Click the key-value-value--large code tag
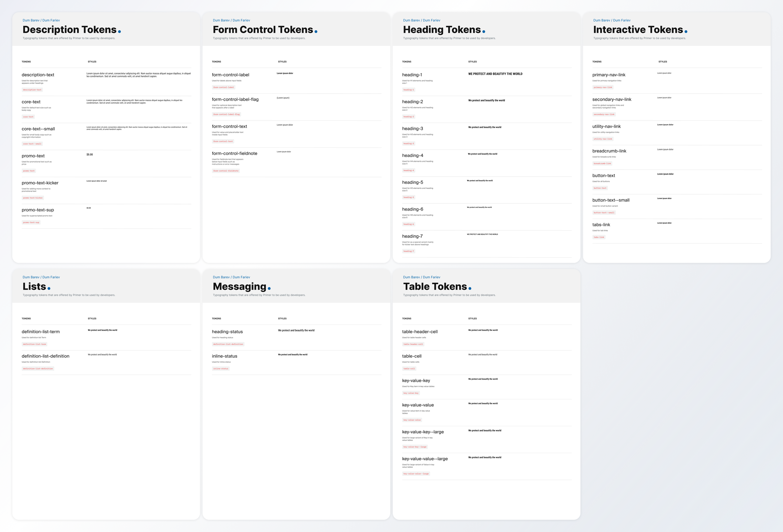The width and height of the screenshot is (783, 532). 416,474
